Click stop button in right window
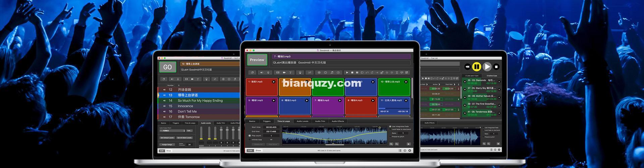The width and height of the screenshot is (644, 168). point(496,67)
